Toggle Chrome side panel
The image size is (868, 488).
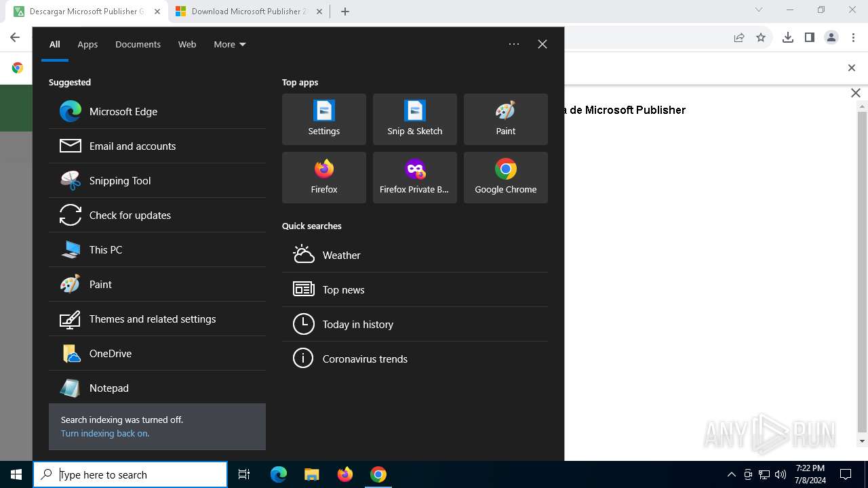(810, 37)
